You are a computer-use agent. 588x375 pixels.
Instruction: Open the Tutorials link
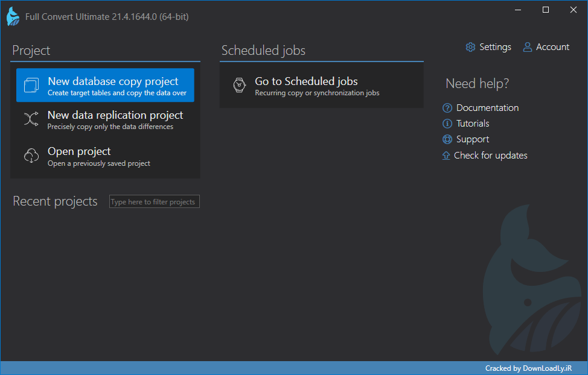point(473,124)
